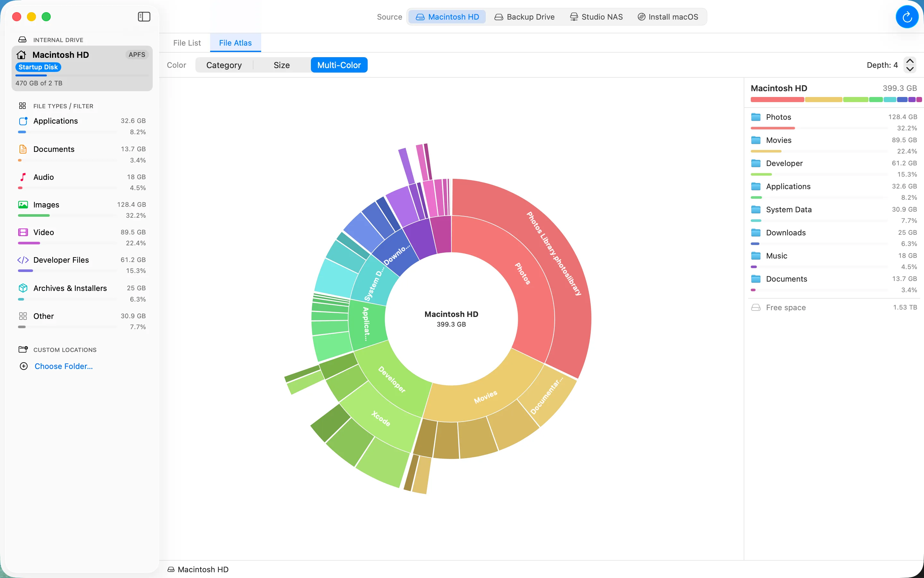The image size is (924, 578).
Task: Open the File List tab
Action: [187, 43]
